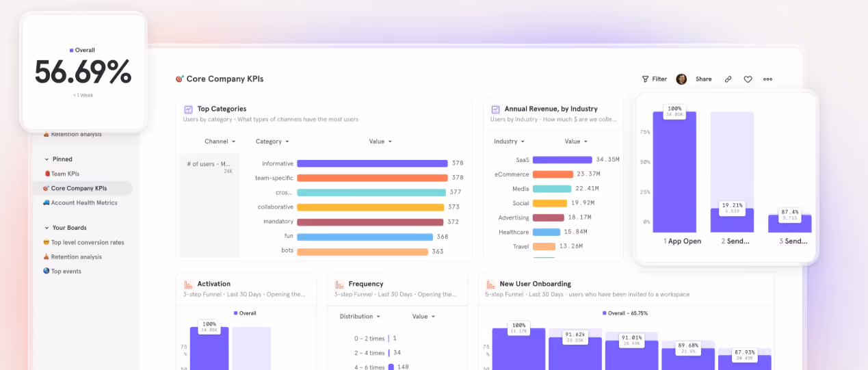The image size is (868, 370).
Task: Click the fun category bar
Action: (365, 237)
